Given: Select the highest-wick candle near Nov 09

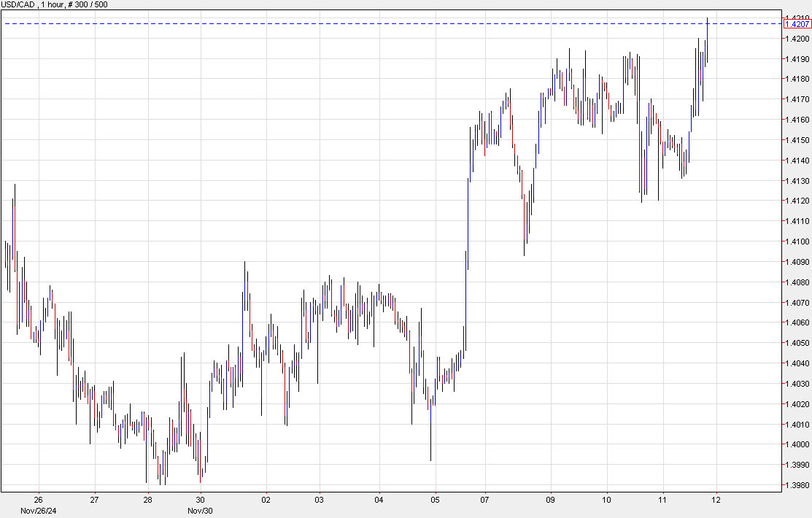Looking at the screenshot, I should 569,73.
